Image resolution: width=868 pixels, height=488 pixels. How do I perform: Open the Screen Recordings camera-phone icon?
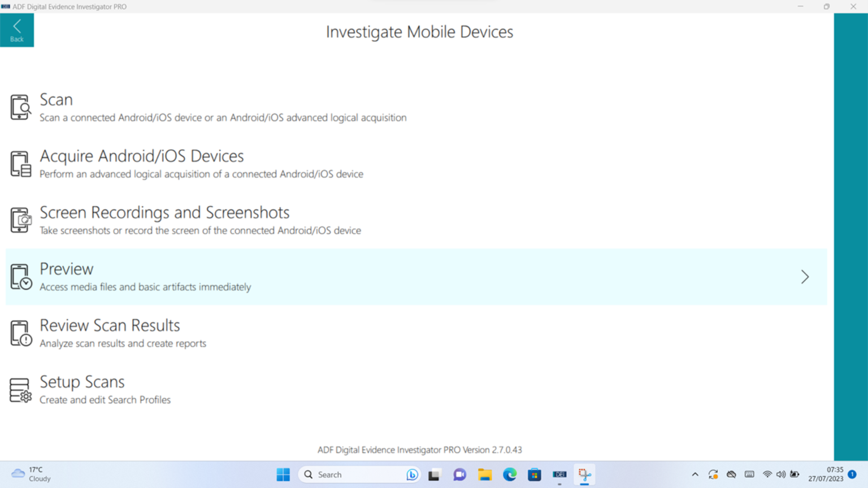[x=20, y=220]
